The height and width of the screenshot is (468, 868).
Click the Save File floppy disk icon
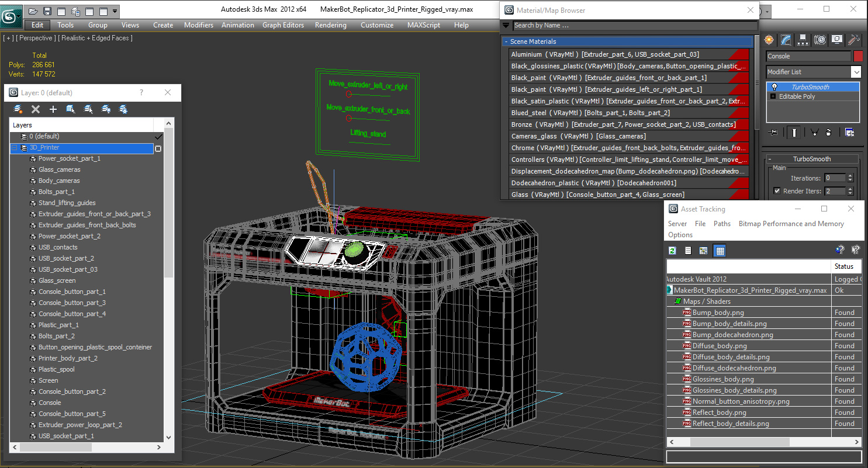[47, 11]
